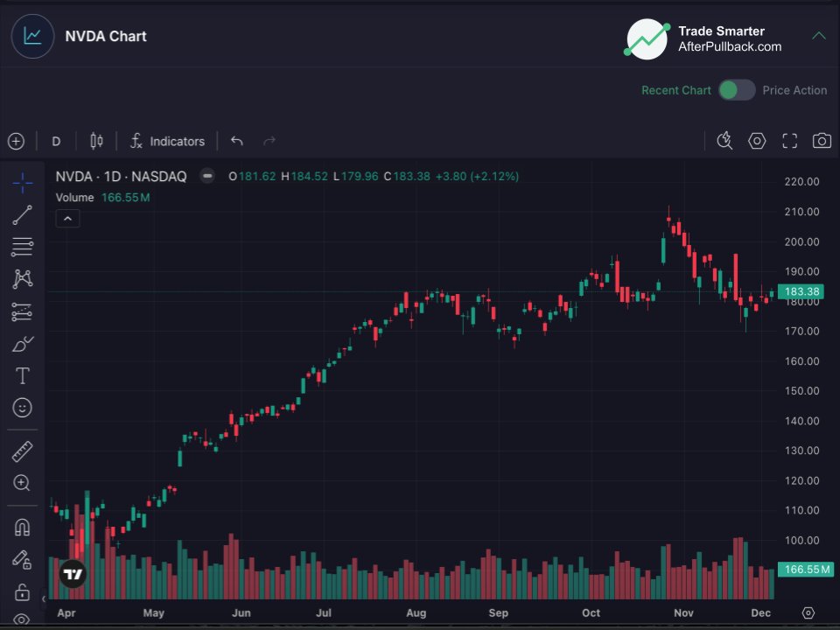This screenshot has height=630, width=840.
Task: Click the minus badge beside NASDAQ
Action: point(207,176)
